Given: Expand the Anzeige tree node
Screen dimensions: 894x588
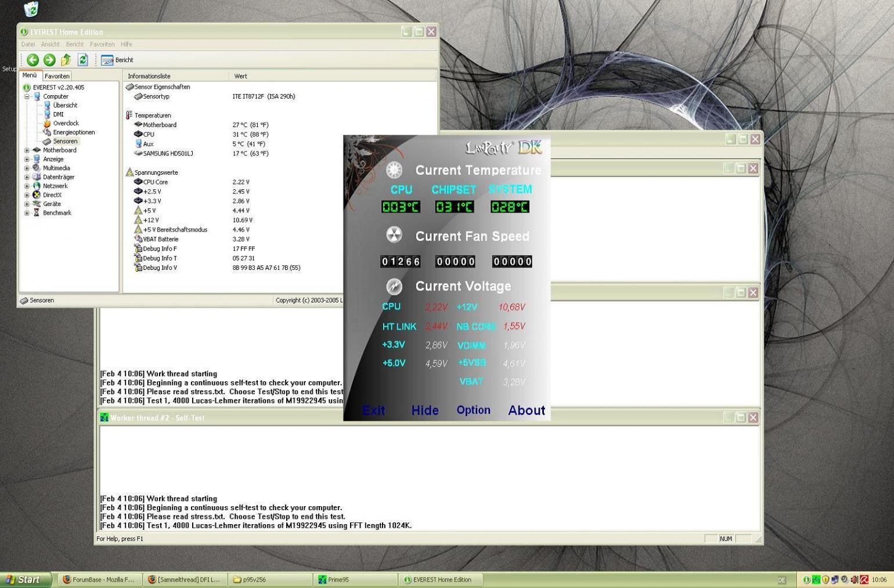Looking at the screenshot, I should (x=27, y=159).
